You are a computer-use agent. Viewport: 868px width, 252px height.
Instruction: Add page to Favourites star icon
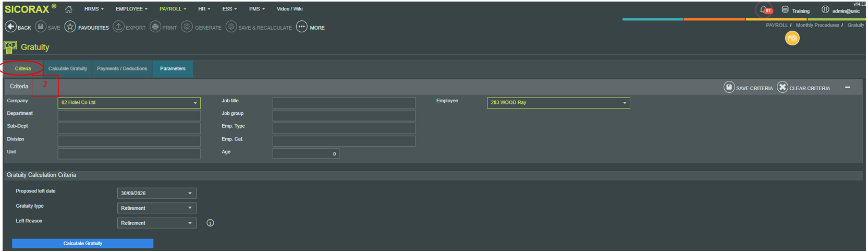[x=70, y=27]
